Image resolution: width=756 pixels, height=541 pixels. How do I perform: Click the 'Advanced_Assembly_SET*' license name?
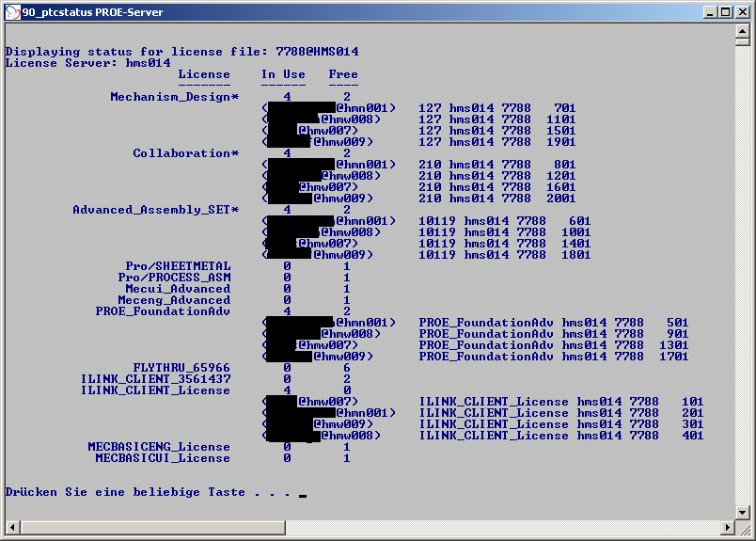pyautogui.click(x=156, y=210)
